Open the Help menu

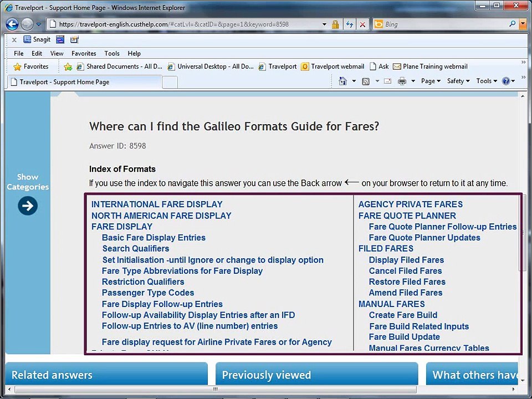[x=134, y=53]
